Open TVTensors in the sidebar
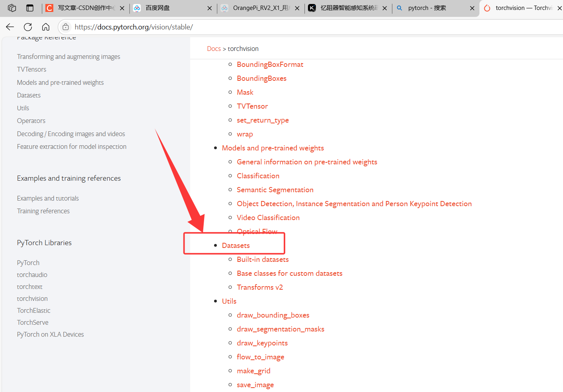The width and height of the screenshot is (563, 392). click(31, 69)
